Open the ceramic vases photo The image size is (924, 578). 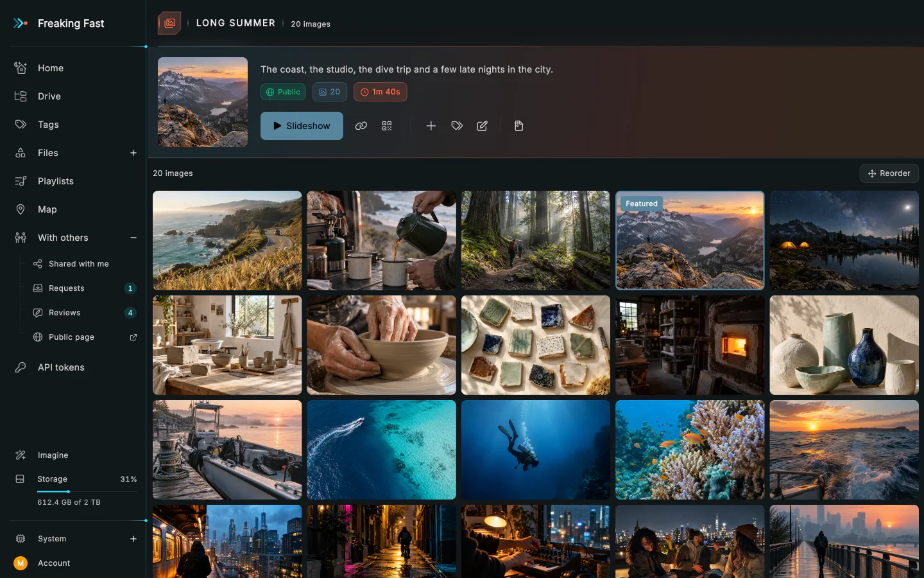(844, 345)
